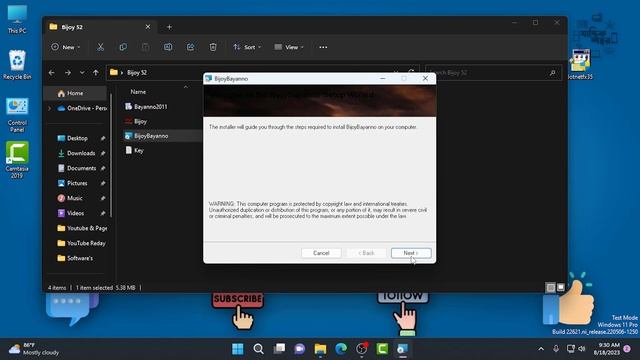Open Camtasia from the taskbar

tap(382, 349)
